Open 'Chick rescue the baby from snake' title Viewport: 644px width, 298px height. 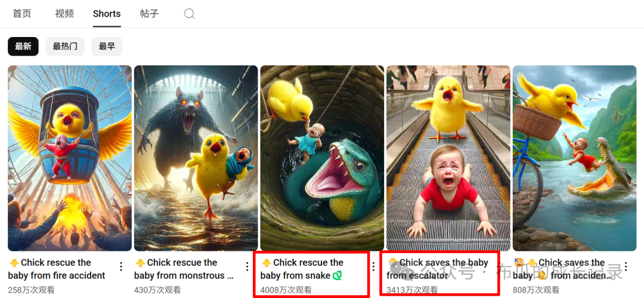302,269
